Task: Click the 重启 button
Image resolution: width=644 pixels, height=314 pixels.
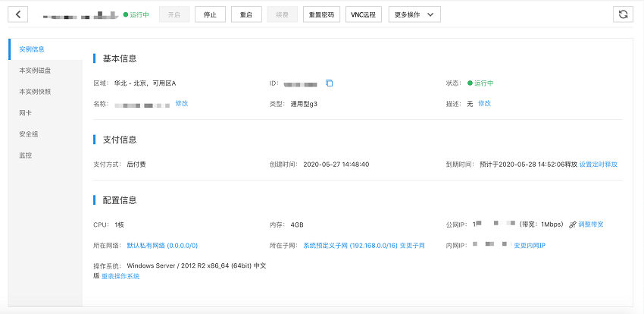Action: click(x=246, y=14)
